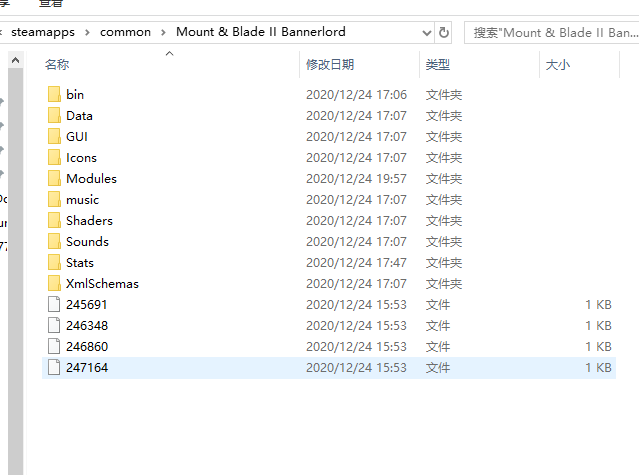
Task: Click the 1 KB size of 245691
Action: point(598,305)
